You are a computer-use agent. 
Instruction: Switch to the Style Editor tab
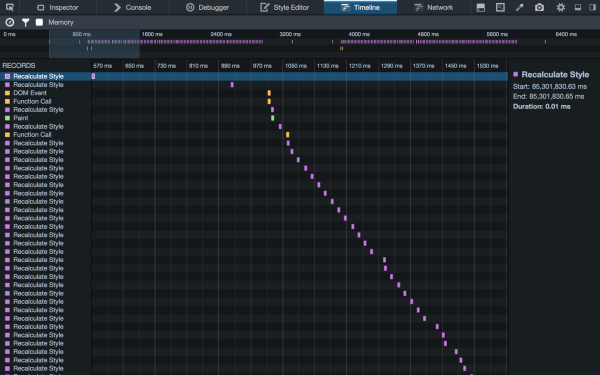pos(285,7)
